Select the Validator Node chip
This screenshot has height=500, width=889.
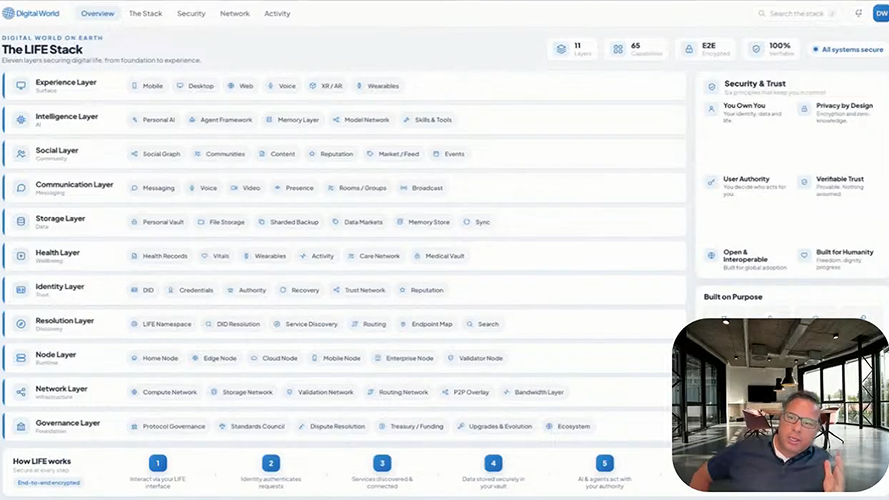[x=475, y=358]
